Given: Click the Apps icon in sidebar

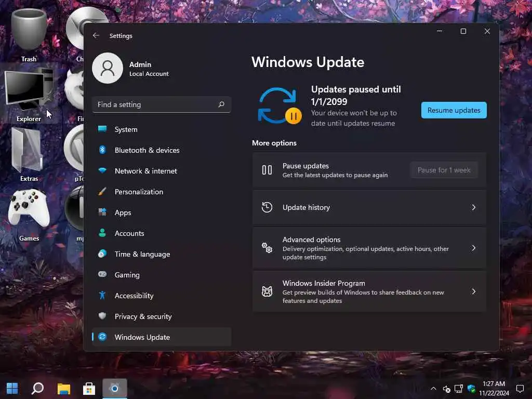Looking at the screenshot, I should pos(102,212).
